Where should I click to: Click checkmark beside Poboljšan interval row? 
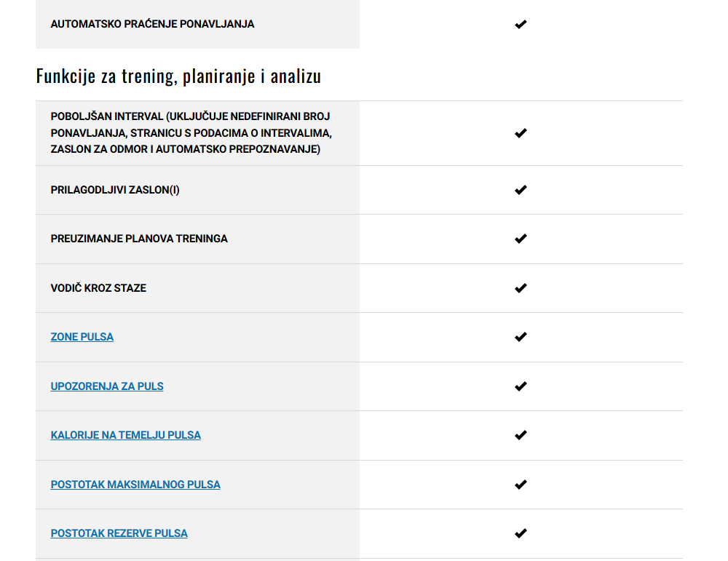[521, 133]
